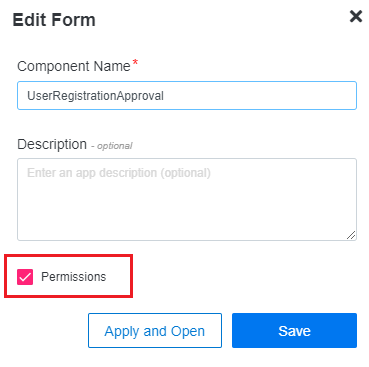Screen dimensions: 369x367
Task: Select the Description label
Action: pos(52,145)
